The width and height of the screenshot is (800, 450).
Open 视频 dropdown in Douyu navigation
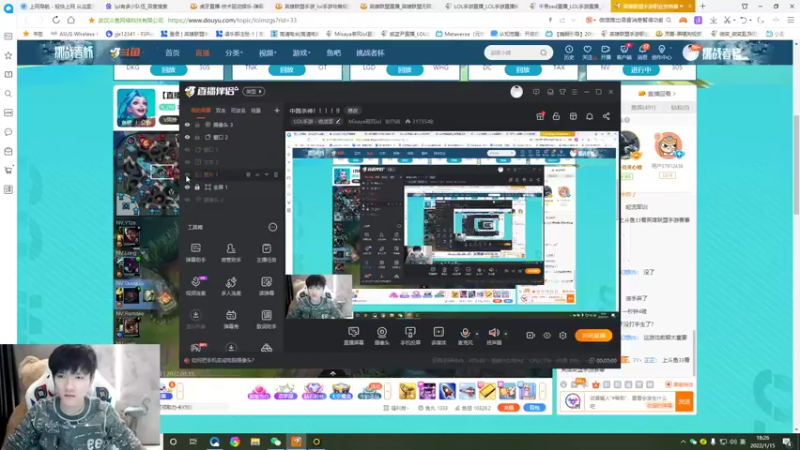tap(267, 53)
